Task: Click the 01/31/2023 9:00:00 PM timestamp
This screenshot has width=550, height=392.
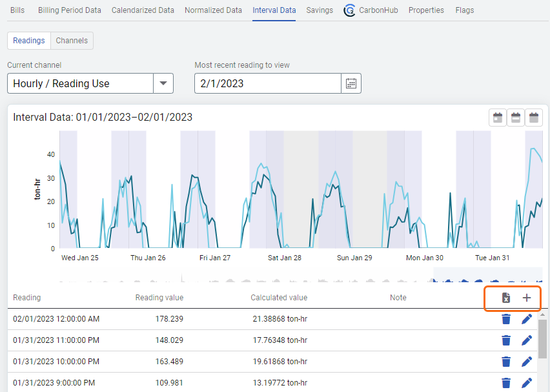Action: click(x=54, y=383)
